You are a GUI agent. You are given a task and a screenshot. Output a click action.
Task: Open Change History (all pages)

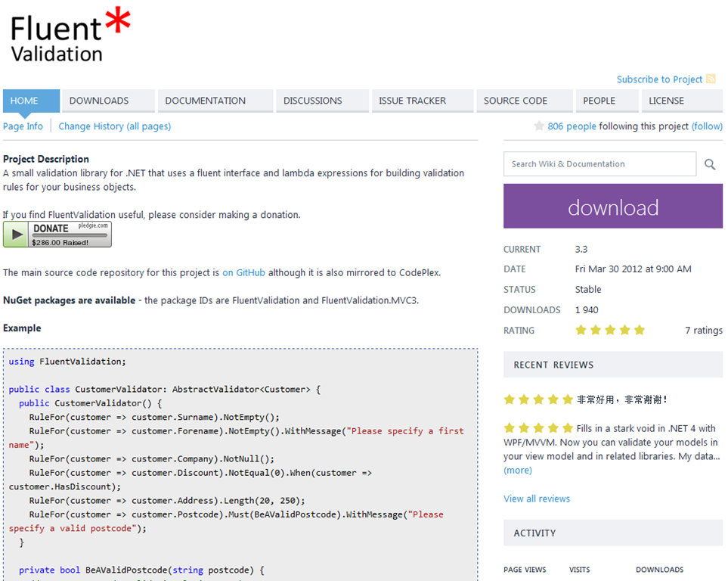point(115,126)
